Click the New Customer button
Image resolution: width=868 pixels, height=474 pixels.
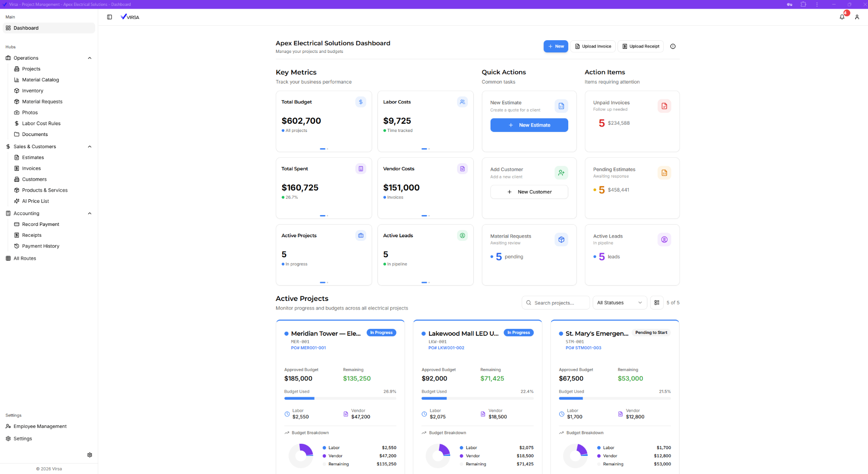click(x=529, y=192)
